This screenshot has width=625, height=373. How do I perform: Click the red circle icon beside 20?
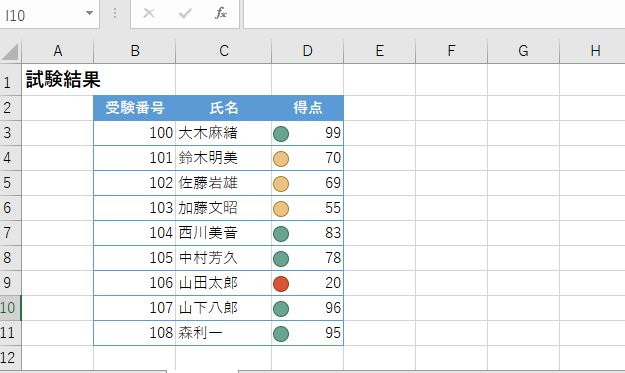pyautogui.click(x=281, y=284)
